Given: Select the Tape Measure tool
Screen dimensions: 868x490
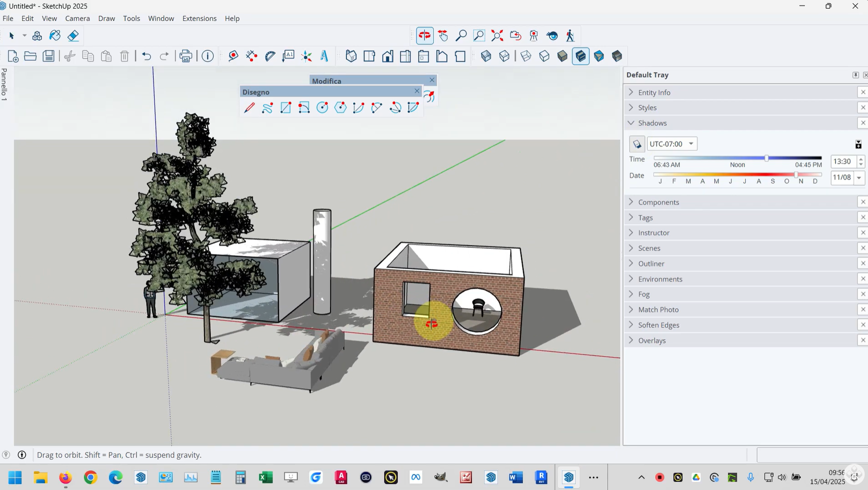Looking at the screenshot, I should pyautogui.click(x=233, y=56).
